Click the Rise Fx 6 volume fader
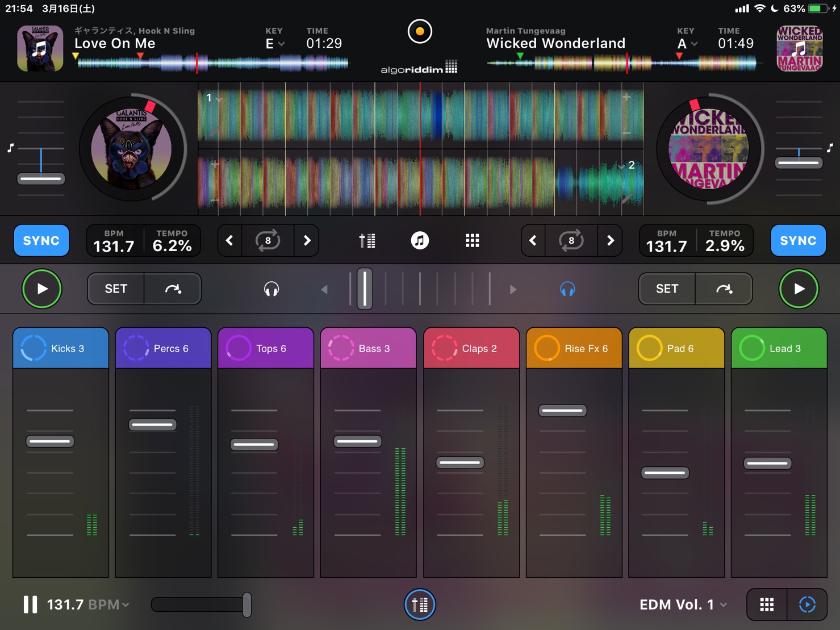The width and height of the screenshot is (840, 630). 562,410
